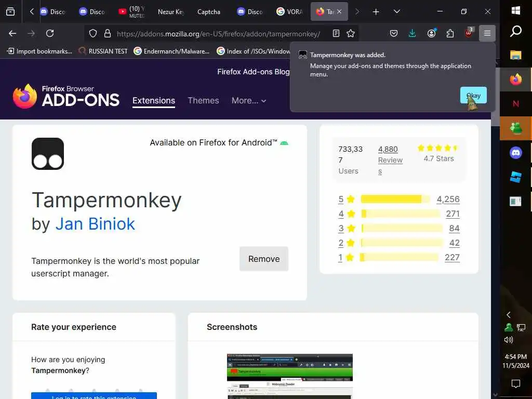532x399 pixels.
Task: Open the Firefox Add-ons Blog link
Action: [x=254, y=72]
